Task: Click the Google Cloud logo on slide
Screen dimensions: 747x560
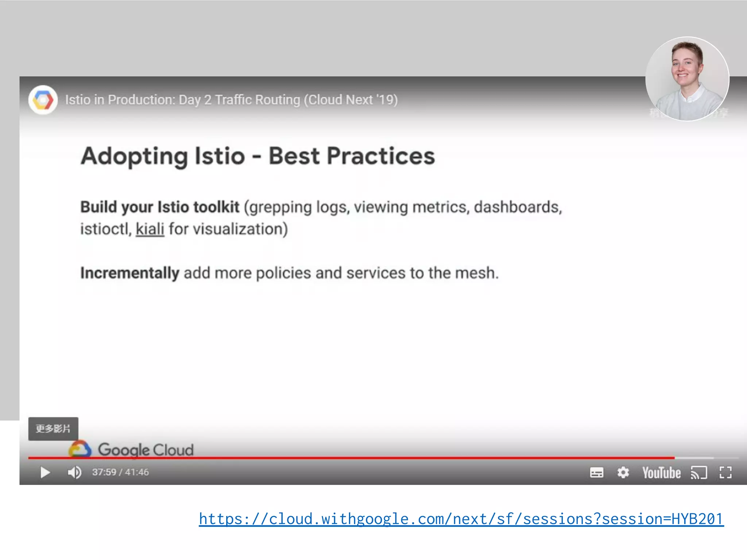Action: (x=131, y=449)
